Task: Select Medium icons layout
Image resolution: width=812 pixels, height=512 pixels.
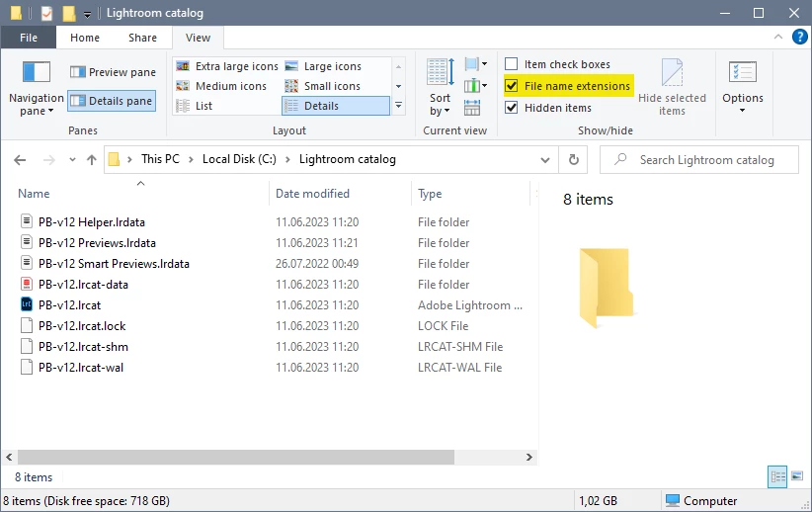Action: tap(221, 86)
